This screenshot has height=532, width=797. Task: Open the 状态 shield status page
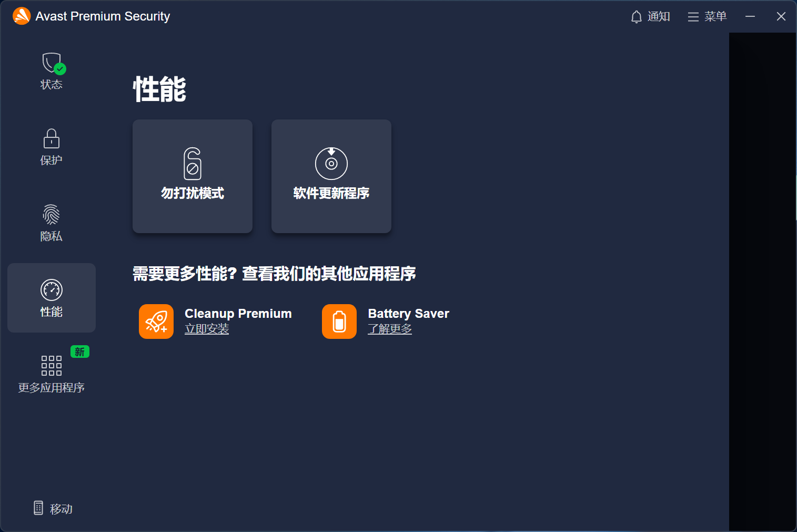(x=52, y=71)
